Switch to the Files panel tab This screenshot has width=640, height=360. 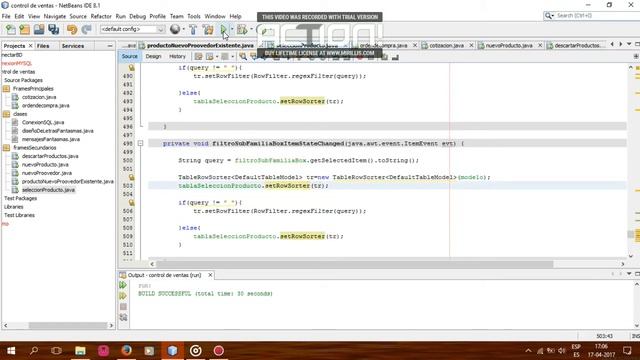coord(43,46)
